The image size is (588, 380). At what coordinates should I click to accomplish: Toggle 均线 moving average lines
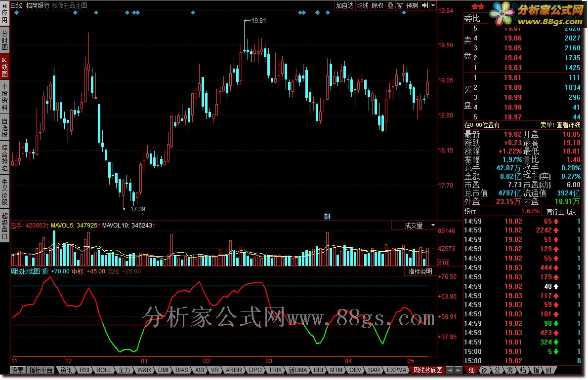362,5
